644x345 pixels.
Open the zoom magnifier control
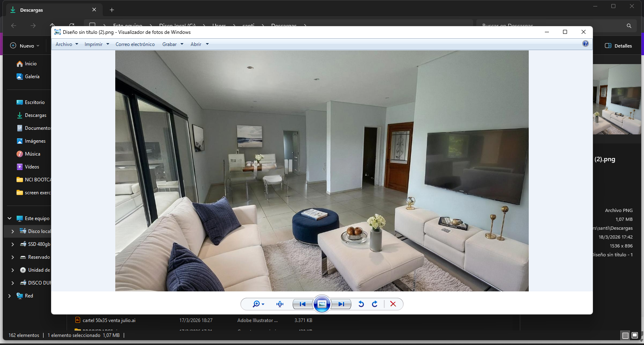pos(258,304)
